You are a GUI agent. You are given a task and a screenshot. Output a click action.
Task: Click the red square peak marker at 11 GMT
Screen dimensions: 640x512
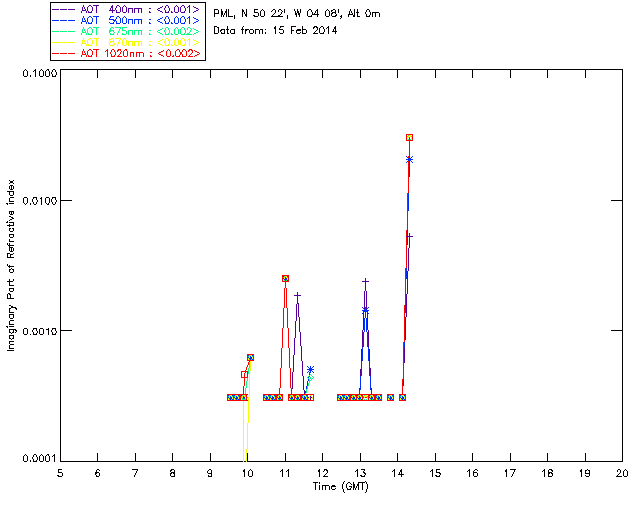(x=285, y=278)
